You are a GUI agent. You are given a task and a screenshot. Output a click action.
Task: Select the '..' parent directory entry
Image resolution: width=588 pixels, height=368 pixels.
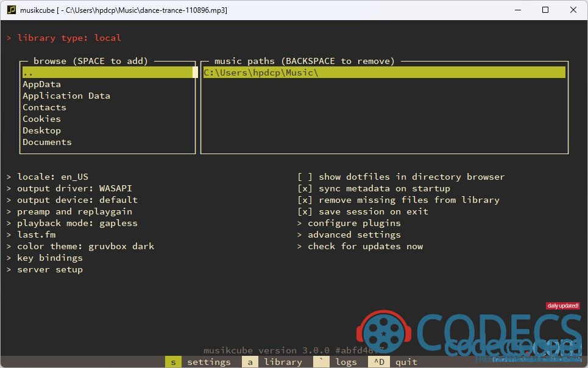[x=107, y=73]
